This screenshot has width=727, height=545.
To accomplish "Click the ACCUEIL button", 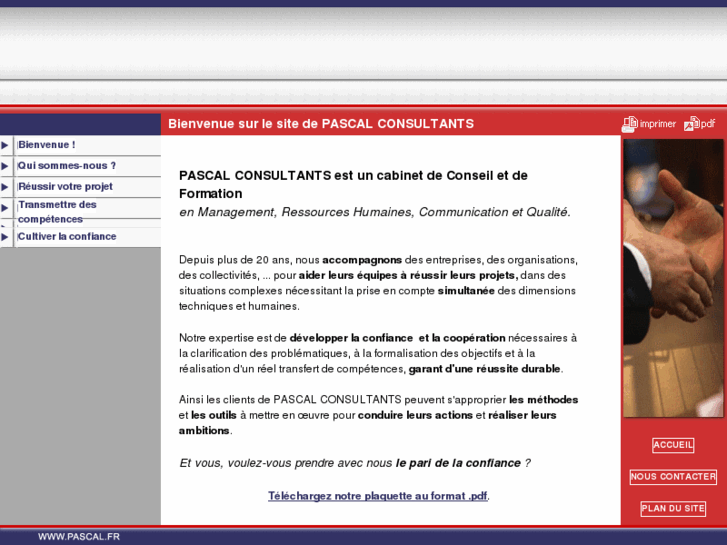I will (x=673, y=445).
